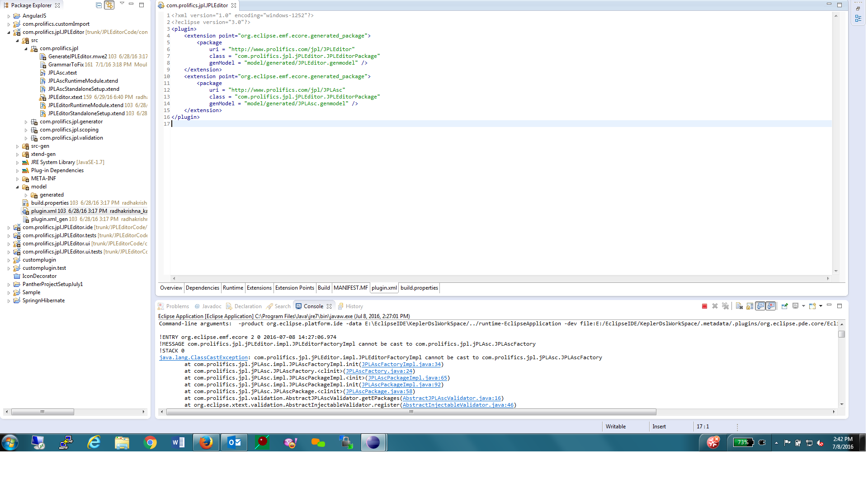Screen dimensions: 868x488
Task: Switch to Runtime tab
Action: (x=233, y=288)
